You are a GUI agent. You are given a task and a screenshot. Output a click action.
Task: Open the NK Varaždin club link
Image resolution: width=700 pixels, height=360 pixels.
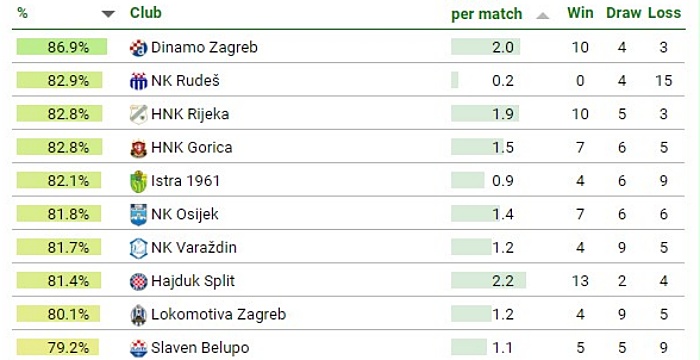[x=194, y=247]
